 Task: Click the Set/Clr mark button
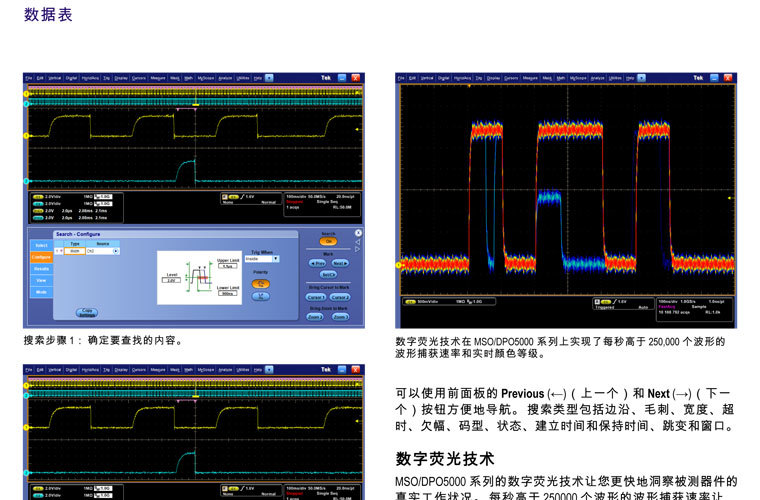[x=329, y=275]
